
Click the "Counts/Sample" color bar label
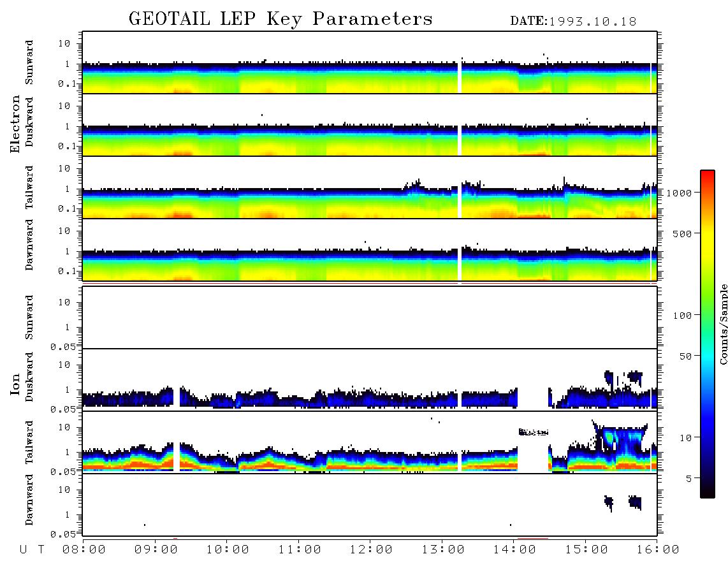723,324
